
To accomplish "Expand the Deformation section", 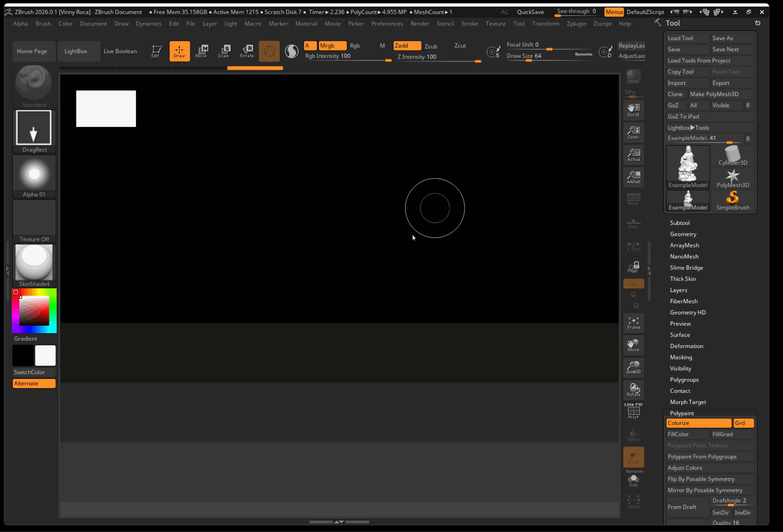I will (686, 346).
